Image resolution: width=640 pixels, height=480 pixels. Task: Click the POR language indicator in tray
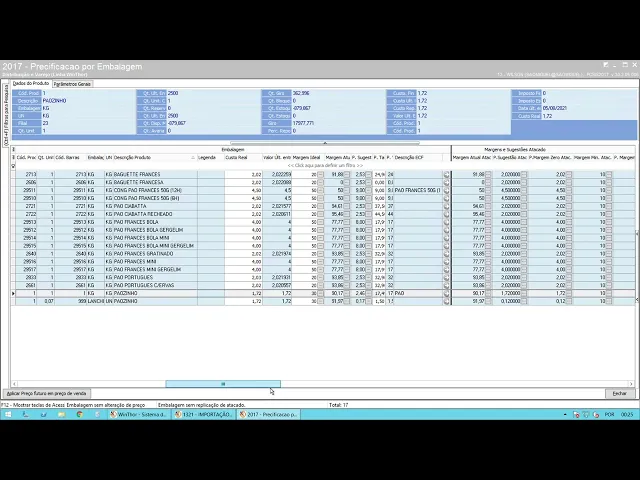(x=609, y=415)
